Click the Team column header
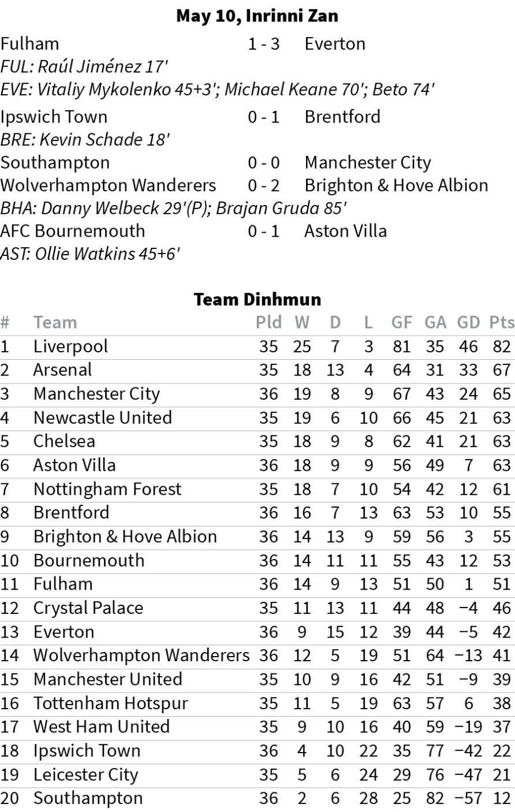The height and width of the screenshot is (812, 515). [55, 322]
